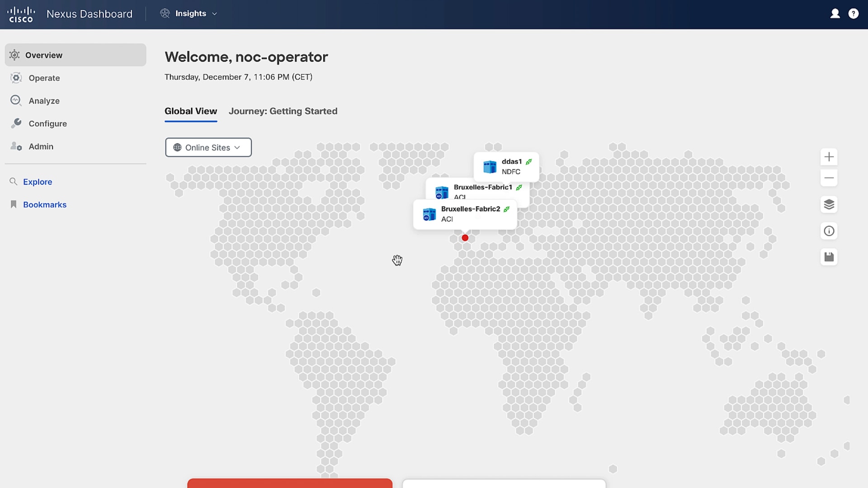Click the red site marker on map
This screenshot has width=868, height=488.
coord(465,238)
